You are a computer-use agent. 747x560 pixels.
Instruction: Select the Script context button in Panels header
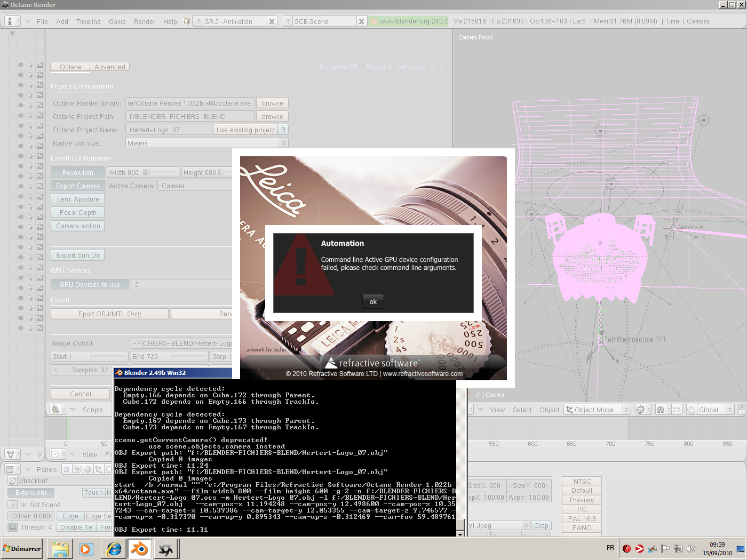[x=77, y=469]
